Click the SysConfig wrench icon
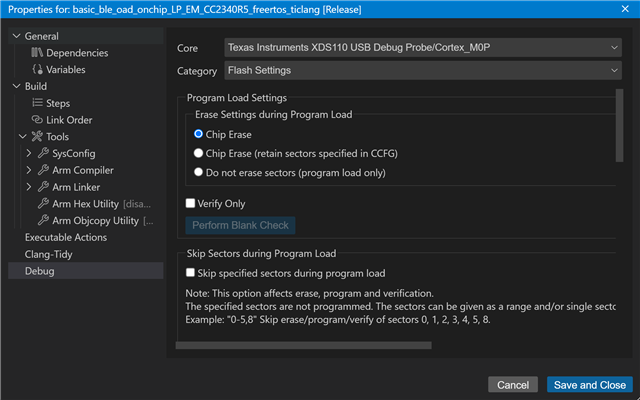The height and width of the screenshot is (400, 640). click(x=43, y=153)
